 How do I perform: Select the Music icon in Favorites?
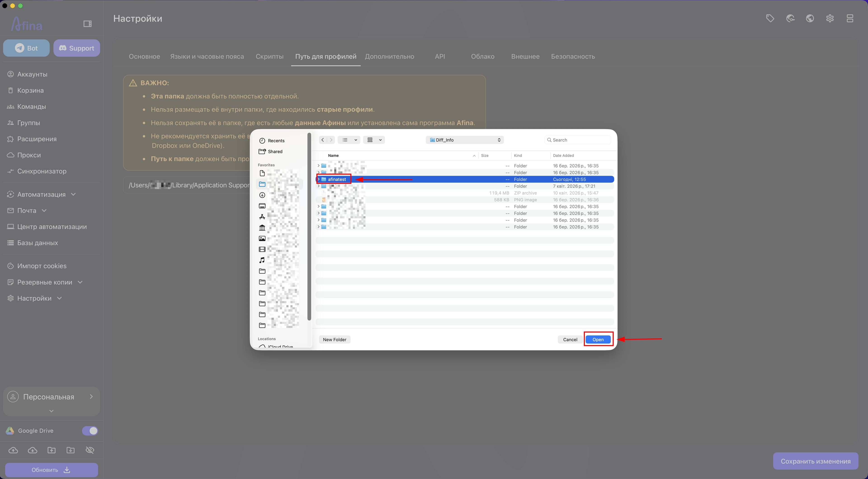tap(262, 260)
